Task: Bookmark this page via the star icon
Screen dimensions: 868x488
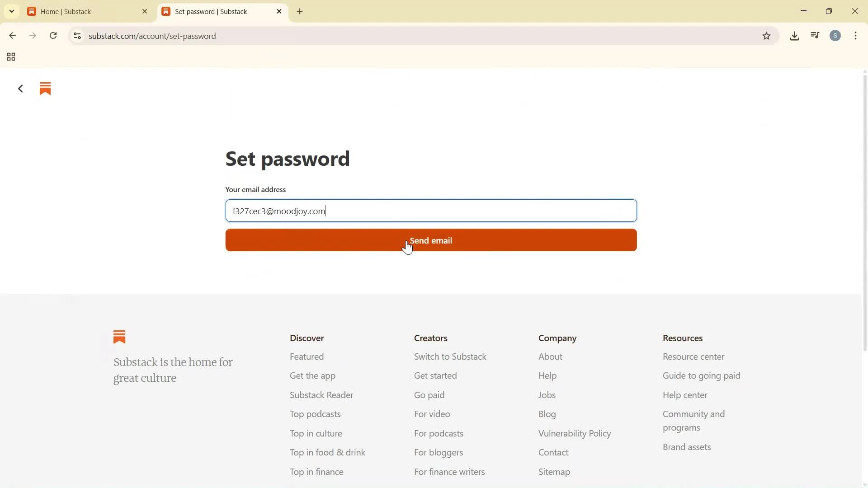Action: click(767, 36)
